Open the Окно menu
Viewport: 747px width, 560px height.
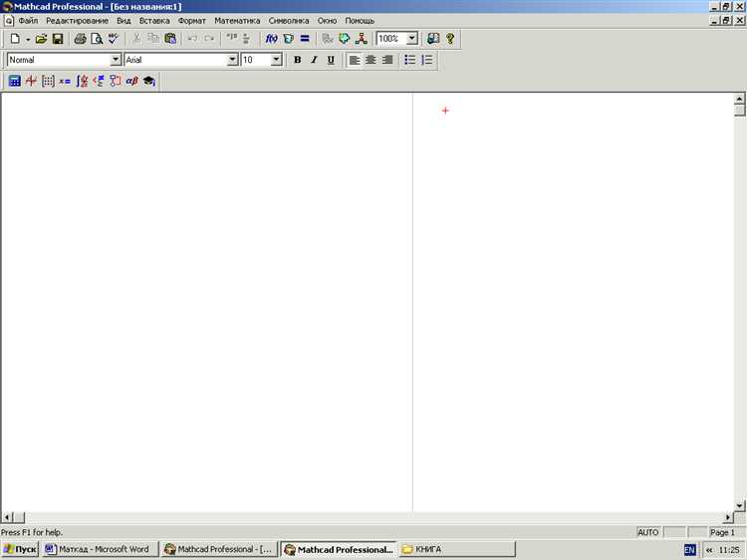pyautogui.click(x=327, y=21)
